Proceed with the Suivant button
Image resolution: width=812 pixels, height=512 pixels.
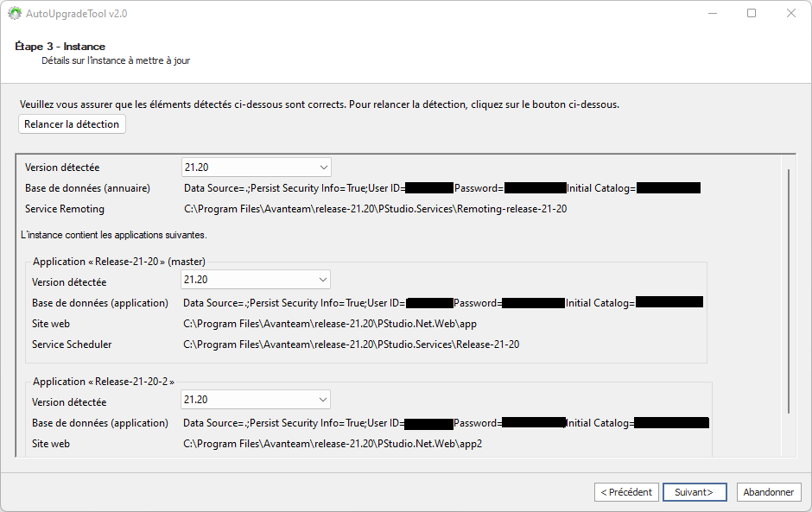pyautogui.click(x=695, y=492)
